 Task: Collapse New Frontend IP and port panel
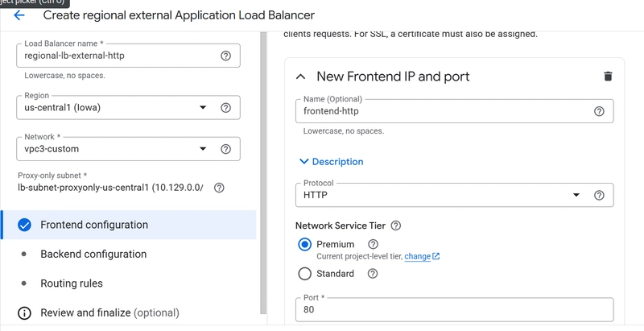click(301, 77)
